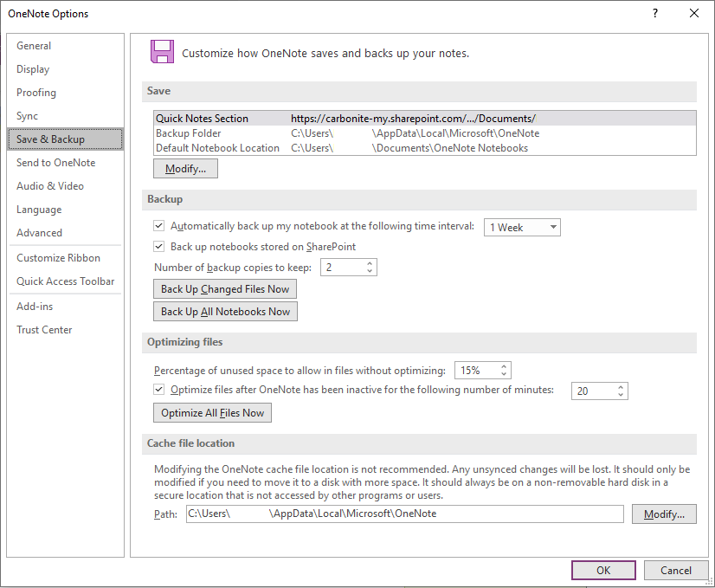Viewport: 715px width, 588px height.
Task: Click the purple save disk icon
Action: (x=161, y=52)
